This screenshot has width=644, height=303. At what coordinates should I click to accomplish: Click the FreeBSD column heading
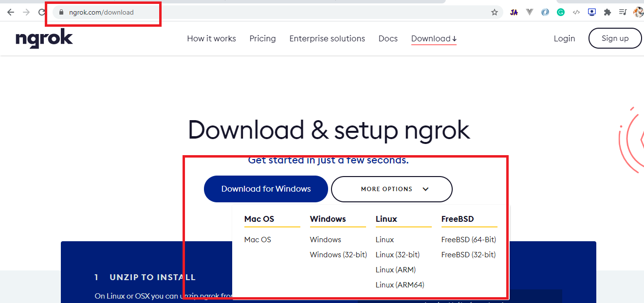point(458,219)
